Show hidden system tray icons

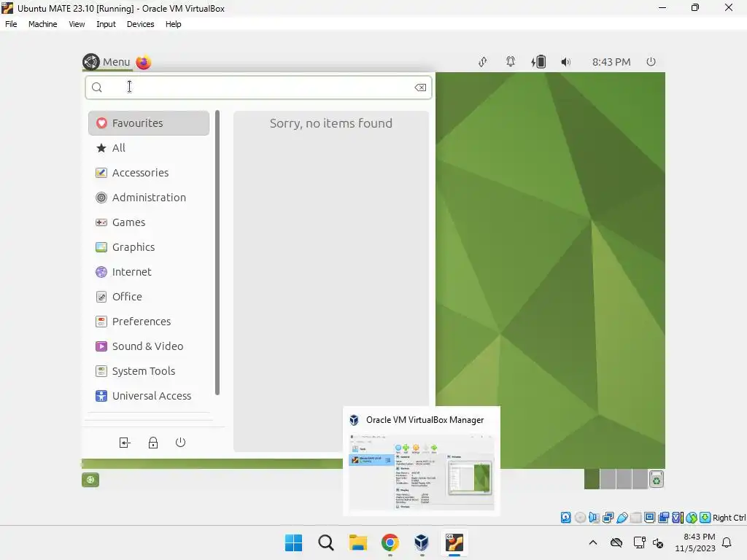tap(592, 542)
